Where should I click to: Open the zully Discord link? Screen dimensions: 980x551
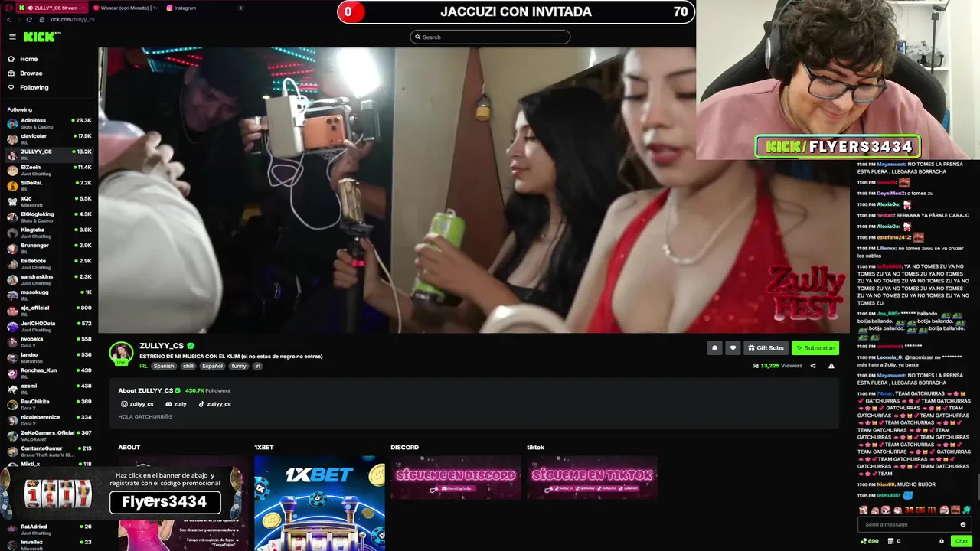click(x=176, y=404)
